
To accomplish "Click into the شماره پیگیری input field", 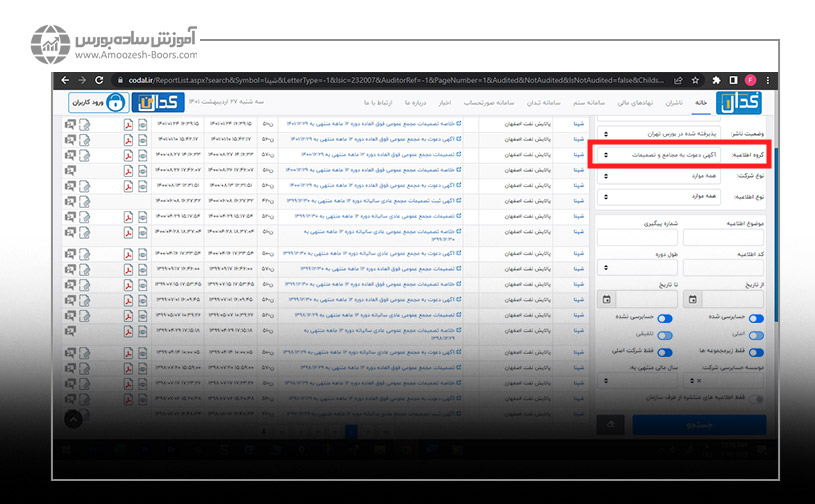I will click(x=639, y=237).
